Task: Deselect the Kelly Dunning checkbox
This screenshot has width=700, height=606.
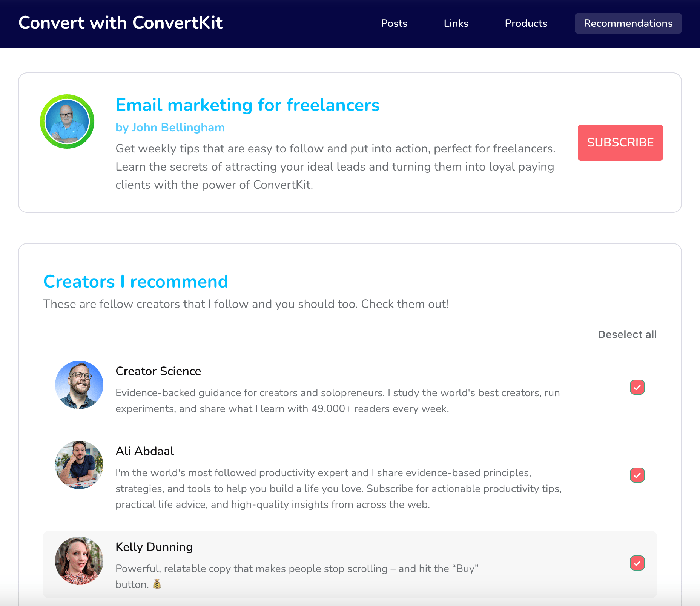Action: 637,563
